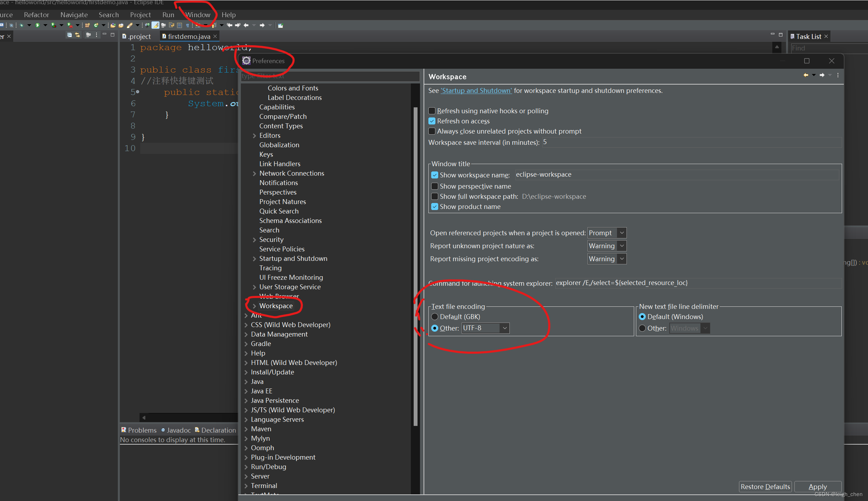Click the type filter text field
Image resolution: width=868 pixels, height=501 pixels.
click(330, 76)
